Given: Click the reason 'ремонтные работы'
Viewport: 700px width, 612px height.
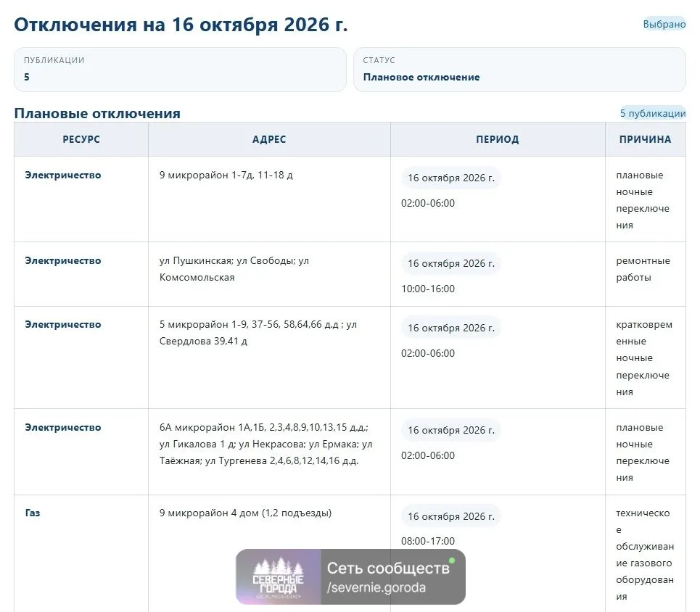Looking at the screenshot, I should tap(643, 269).
